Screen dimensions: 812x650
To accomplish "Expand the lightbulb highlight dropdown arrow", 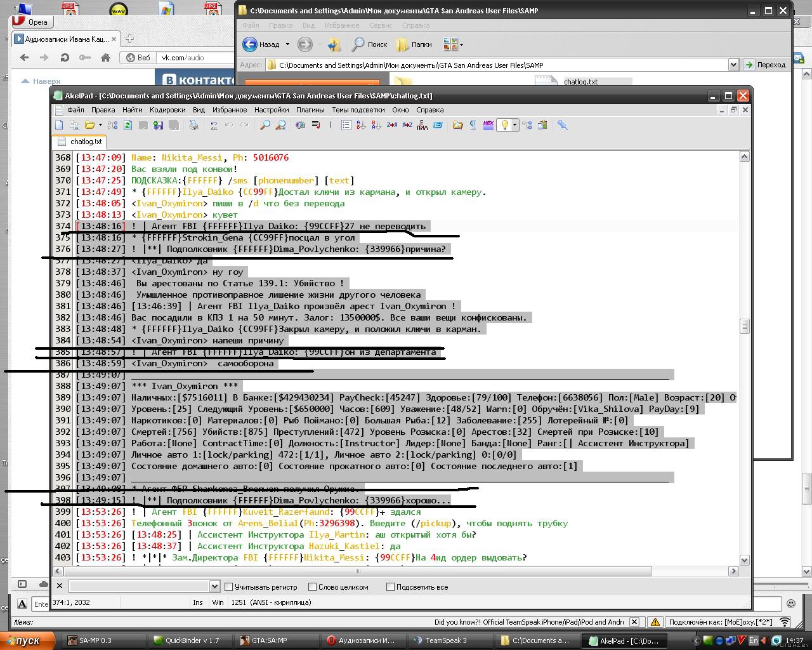I will (515, 125).
